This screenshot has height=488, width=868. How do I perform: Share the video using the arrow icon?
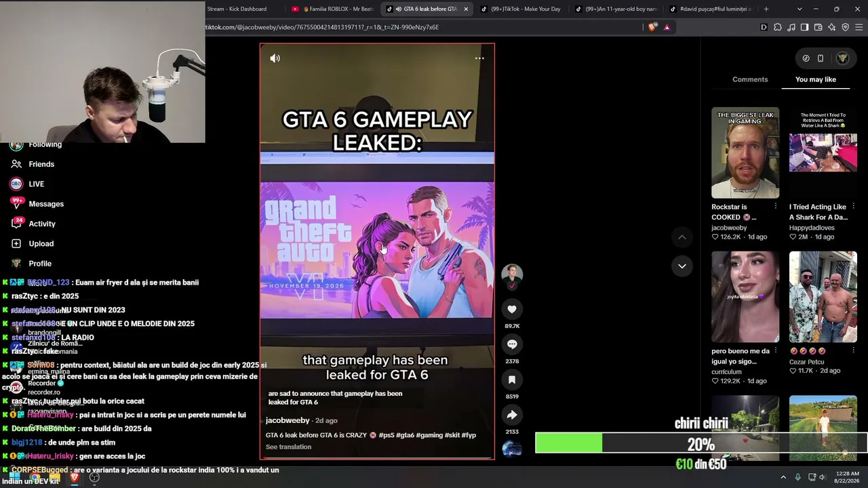coord(512,415)
